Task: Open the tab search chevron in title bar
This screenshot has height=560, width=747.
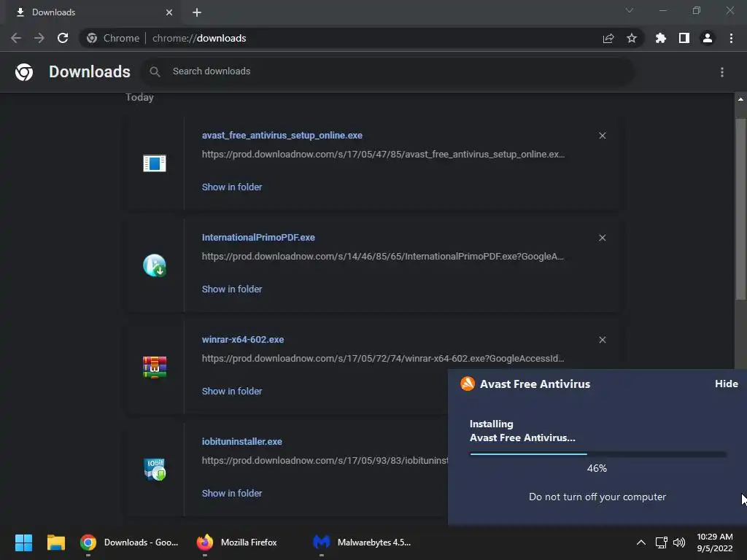Action: click(630, 10)
